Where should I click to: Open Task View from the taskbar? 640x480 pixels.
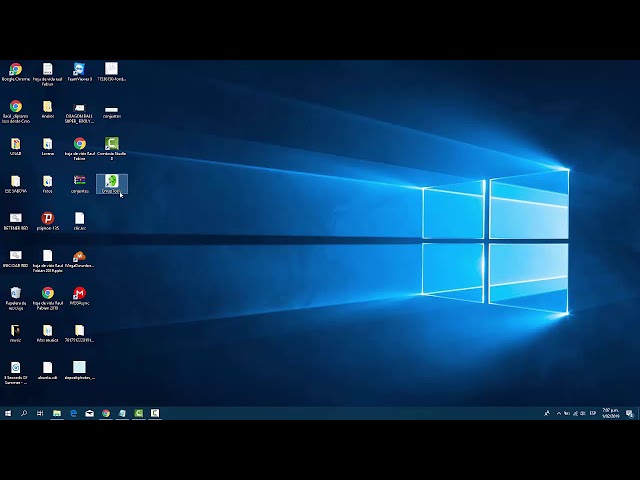pyautogui.click(x=40, y=413)
